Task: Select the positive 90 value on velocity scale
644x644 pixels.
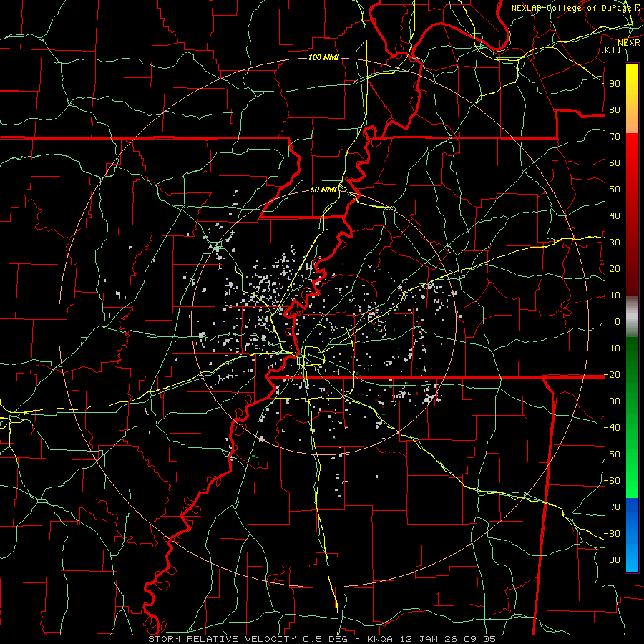Action: (615, 84)
